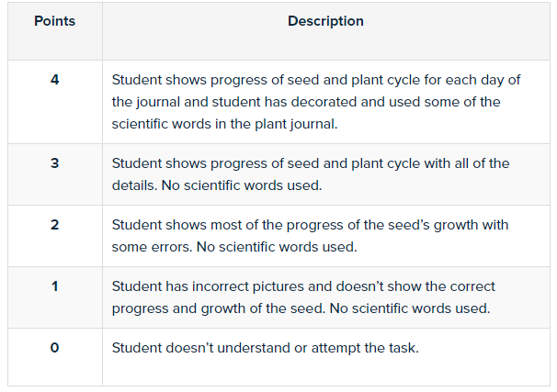Click the Description column header
The height and width of the screenshot is (392, 557).
[x=325, y=21]
